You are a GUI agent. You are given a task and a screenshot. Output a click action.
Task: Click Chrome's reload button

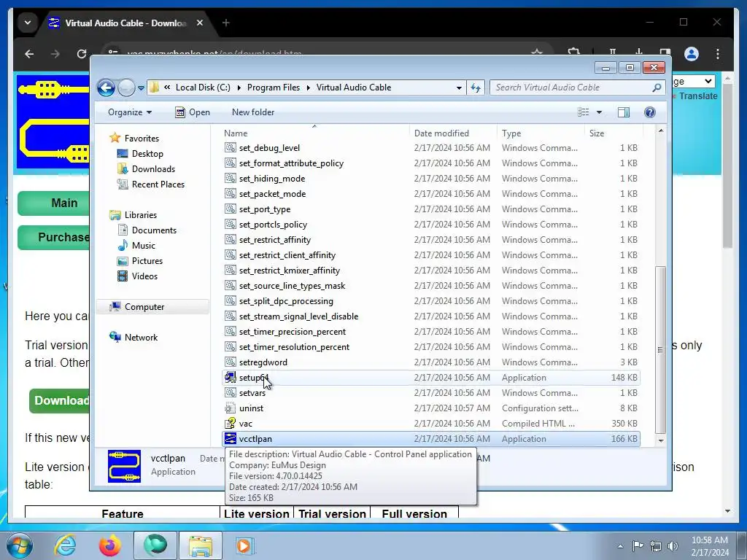(82, 54)
